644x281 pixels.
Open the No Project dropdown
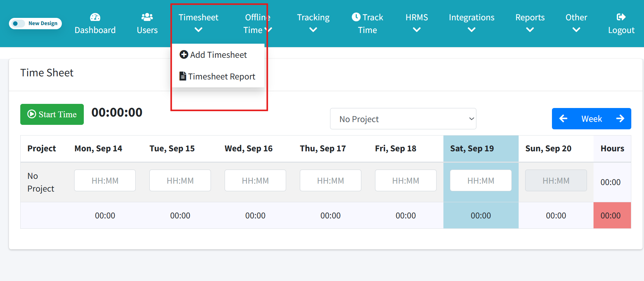coord(403,119)
